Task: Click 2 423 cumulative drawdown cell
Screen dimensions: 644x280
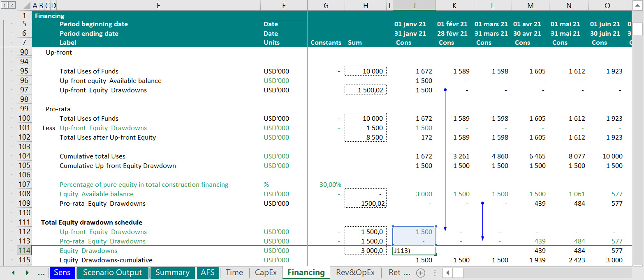Action: pyautogui.click(x=576, y=260)
